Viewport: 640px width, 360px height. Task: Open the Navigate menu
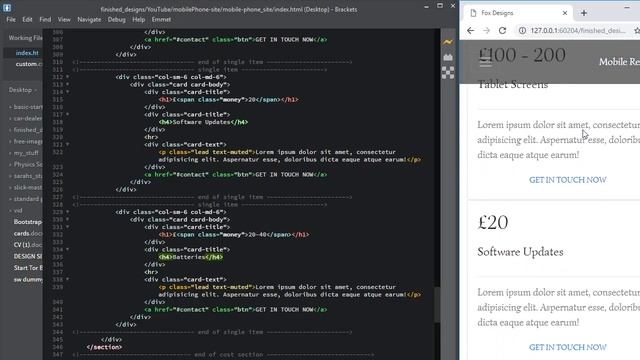coord(89,20)
